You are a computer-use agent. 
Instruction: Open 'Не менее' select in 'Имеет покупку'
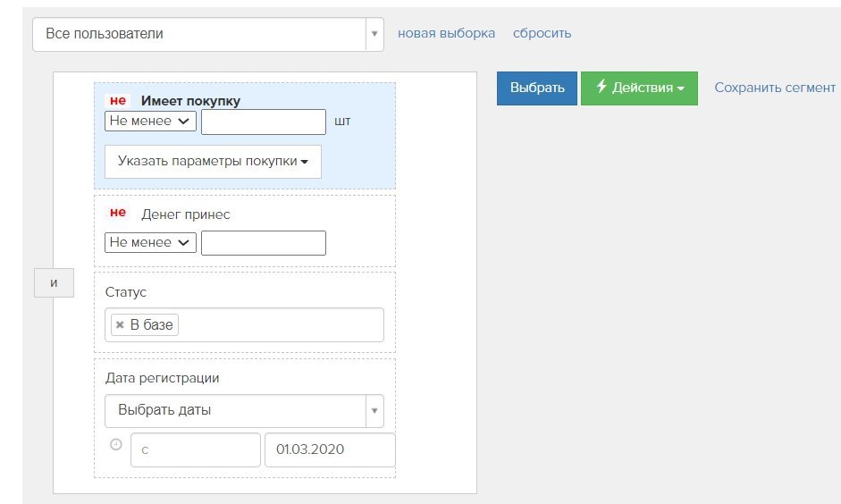tap(150, 122)
